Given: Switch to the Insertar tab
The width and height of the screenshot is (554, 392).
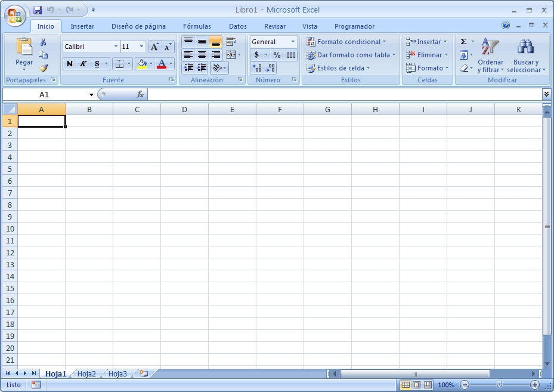Looking at the screenshot, I should (82, 26).
